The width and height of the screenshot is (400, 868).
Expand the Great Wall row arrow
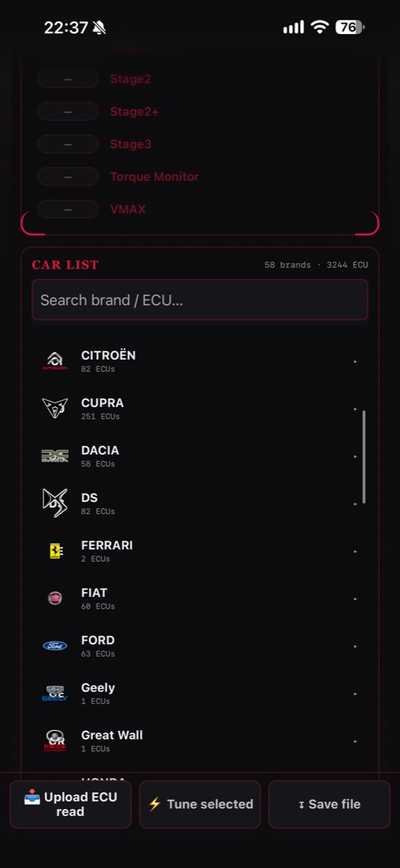click(x=355, y=741)
